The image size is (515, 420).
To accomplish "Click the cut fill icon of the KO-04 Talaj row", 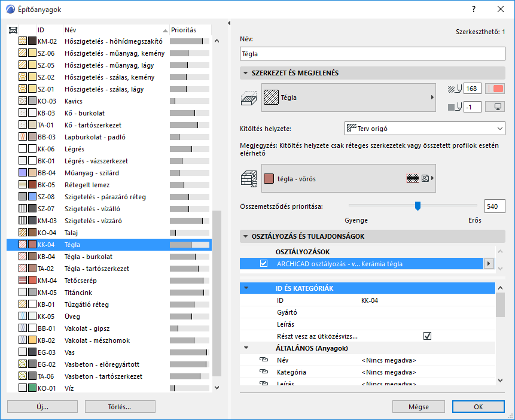I will (x=23, y=233).
